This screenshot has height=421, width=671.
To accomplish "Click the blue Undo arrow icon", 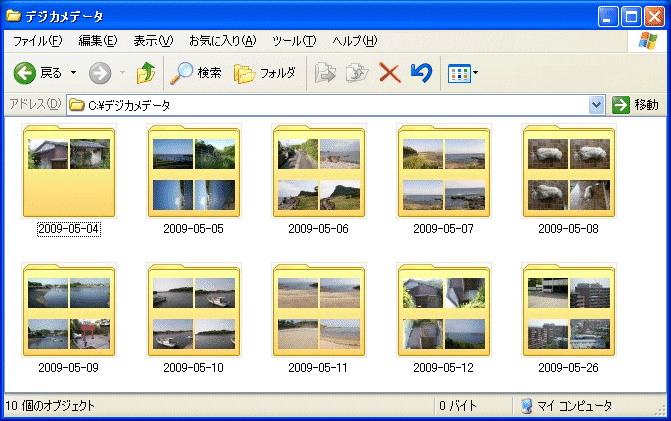I will [421, 73].
